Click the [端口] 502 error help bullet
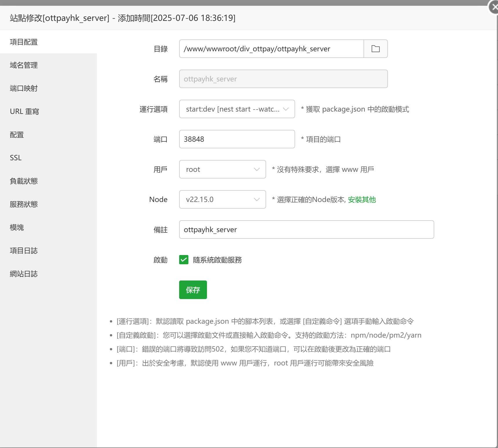The width and height of the screenshot is (498, 448). [254, 349]
